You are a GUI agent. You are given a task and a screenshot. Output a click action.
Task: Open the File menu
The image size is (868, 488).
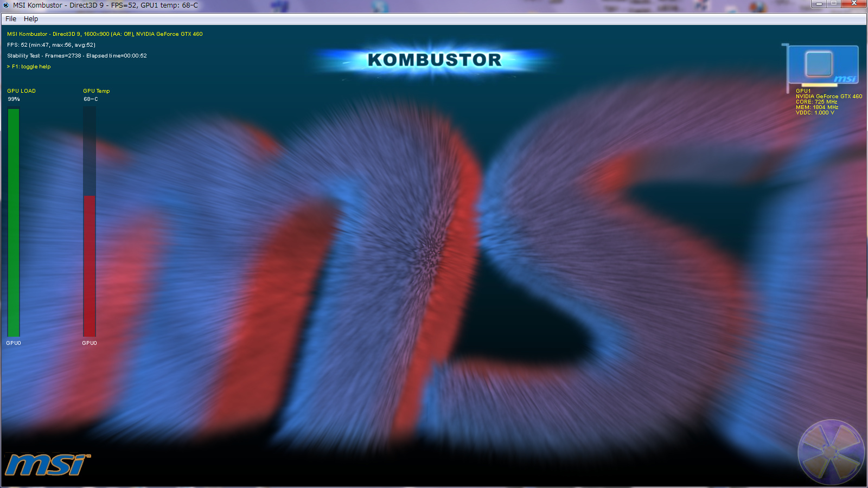[x=11, y=18]
